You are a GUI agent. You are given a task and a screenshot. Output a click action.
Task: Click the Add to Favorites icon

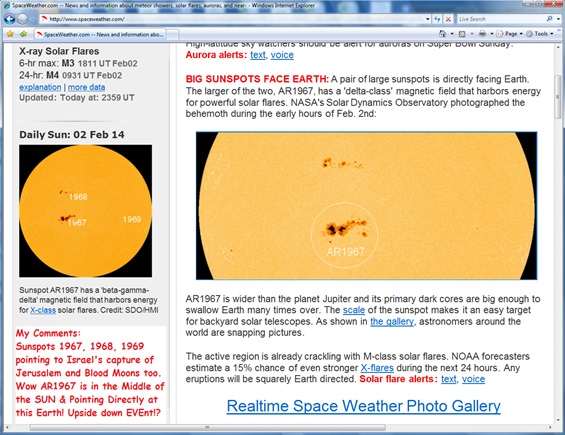point(23,34)
